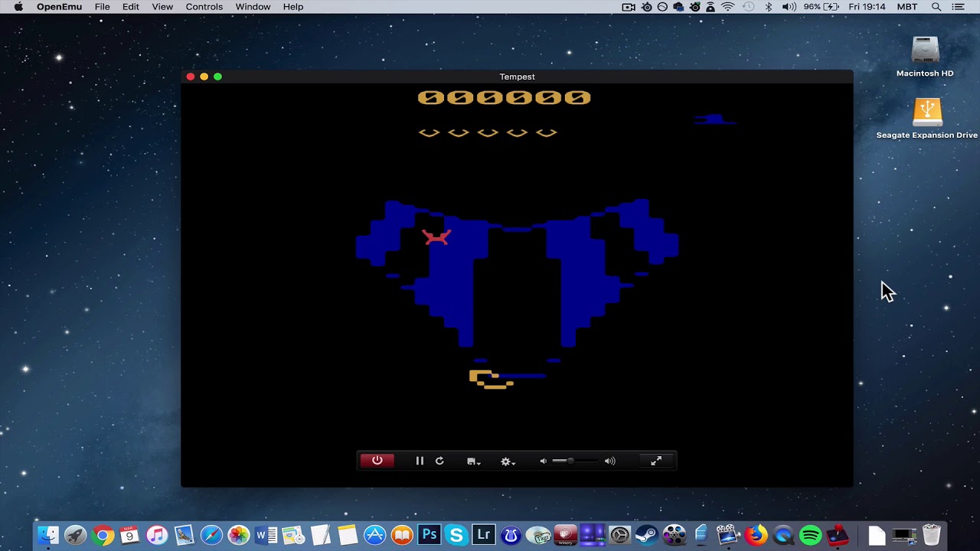
Task: Launch Photoshop from the Dock
Action: (430, 535)
